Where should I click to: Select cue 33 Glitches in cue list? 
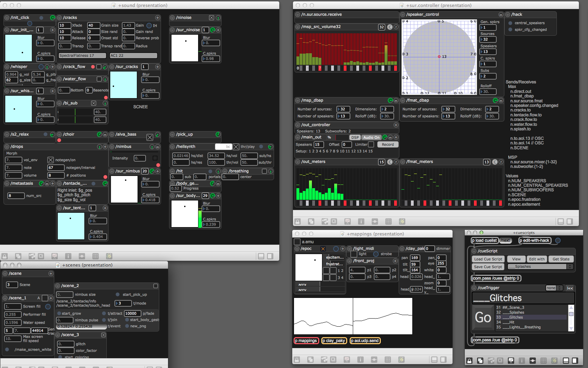click(x=531, y=318)
